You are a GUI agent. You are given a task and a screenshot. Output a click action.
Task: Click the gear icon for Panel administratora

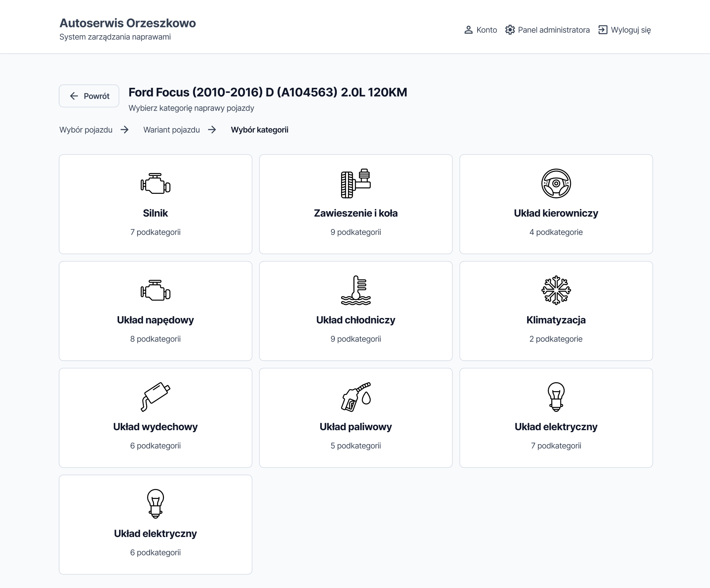coord(510,30)
